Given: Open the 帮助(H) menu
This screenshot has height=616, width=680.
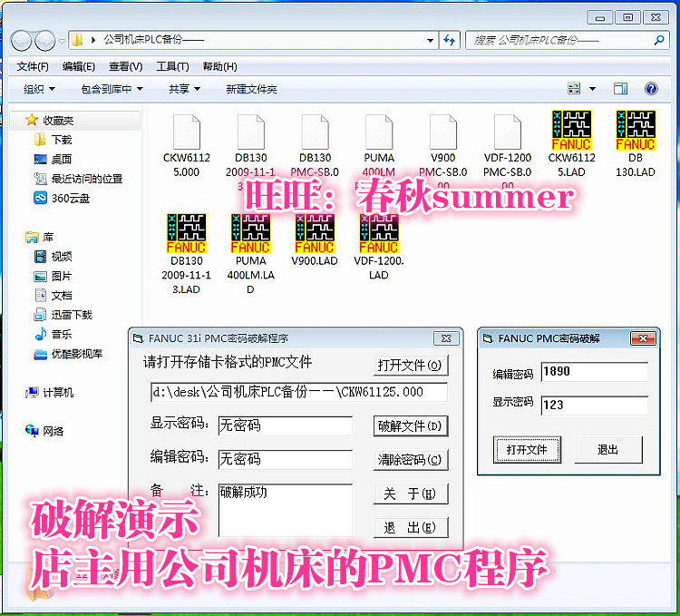Looking at the screenshot, I should (x=219, y=66).
